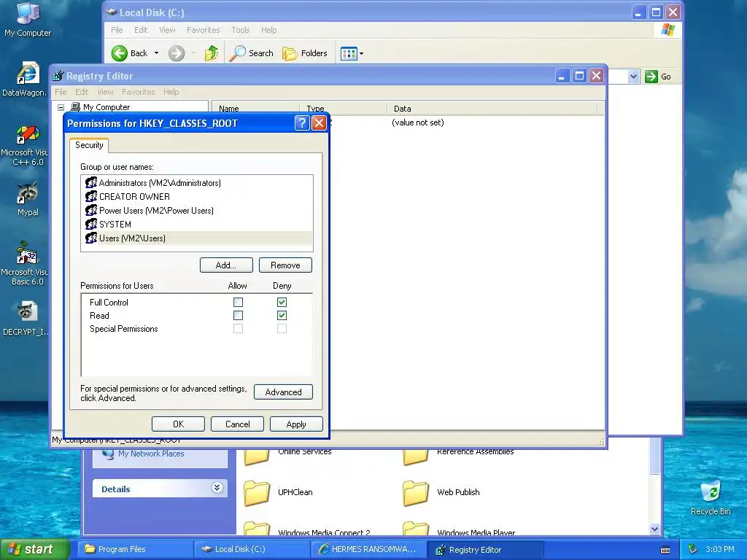Open Tools menu in Local Disk window
Screen dimensions: 747x560
point(241,30)
